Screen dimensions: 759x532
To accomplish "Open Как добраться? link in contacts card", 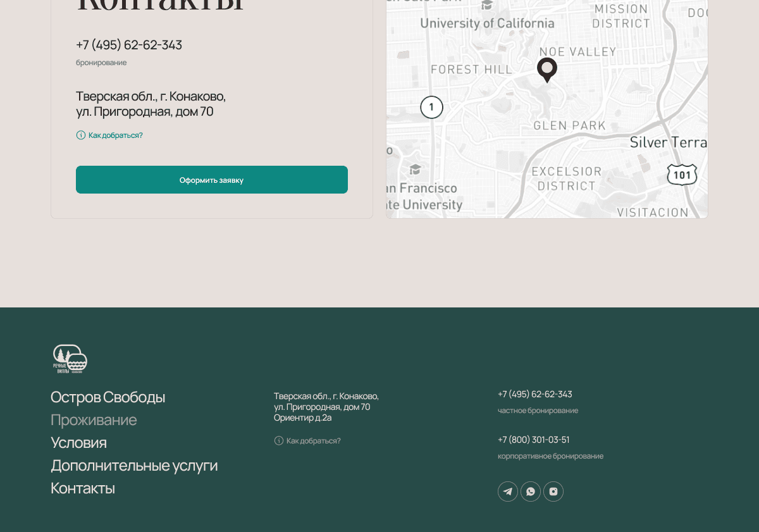I will point(115,135).
